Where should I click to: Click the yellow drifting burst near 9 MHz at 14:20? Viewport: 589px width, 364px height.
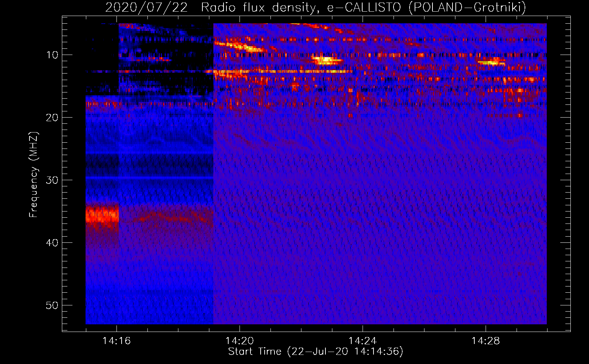pyautogui.click(x=240, y=47)
